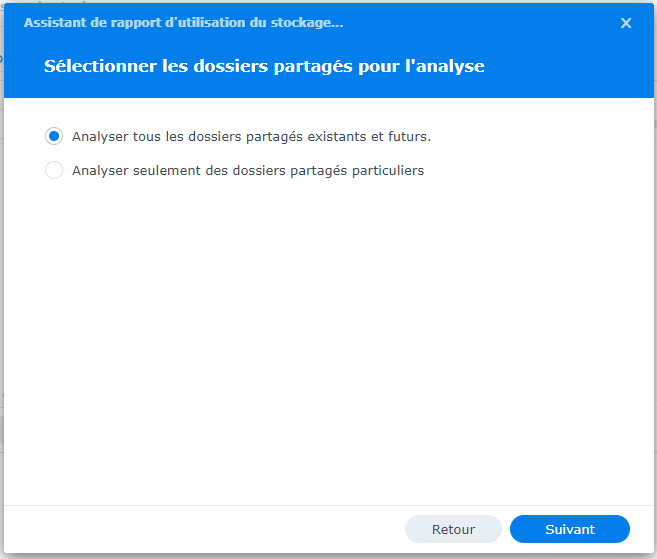Close the storage report wizard dialog
This screenshot has width=657, height=559.
(x=626, y=23)
